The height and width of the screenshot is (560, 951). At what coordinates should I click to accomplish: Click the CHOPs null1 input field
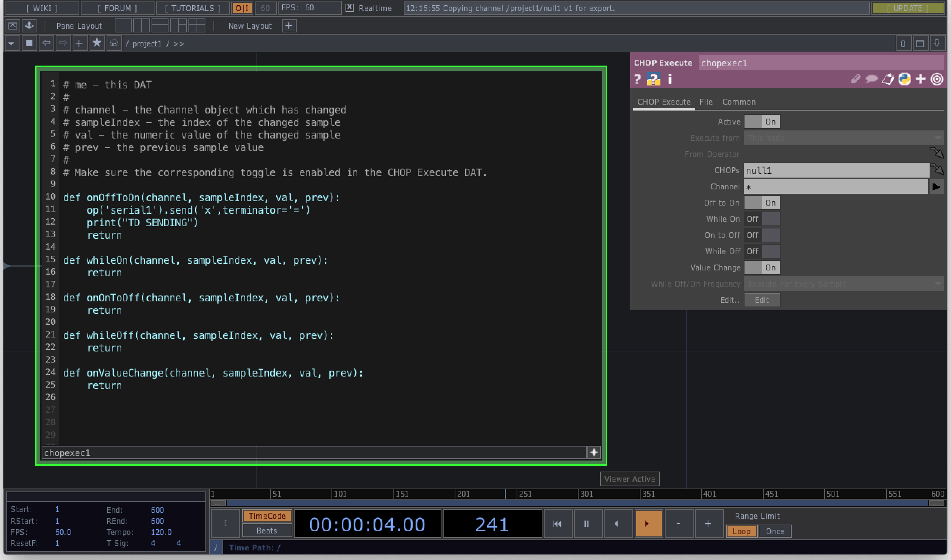point(837,171)
